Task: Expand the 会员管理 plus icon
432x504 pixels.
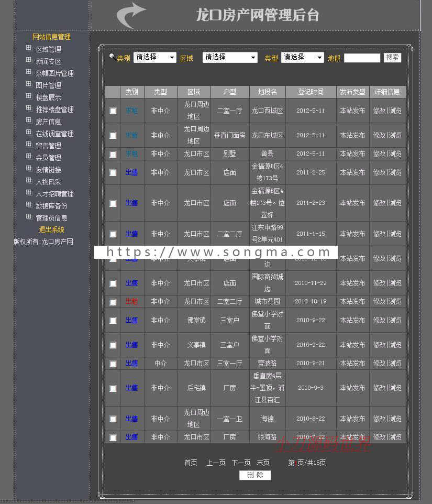Action: pyautogui.click(x=29, y=157)
